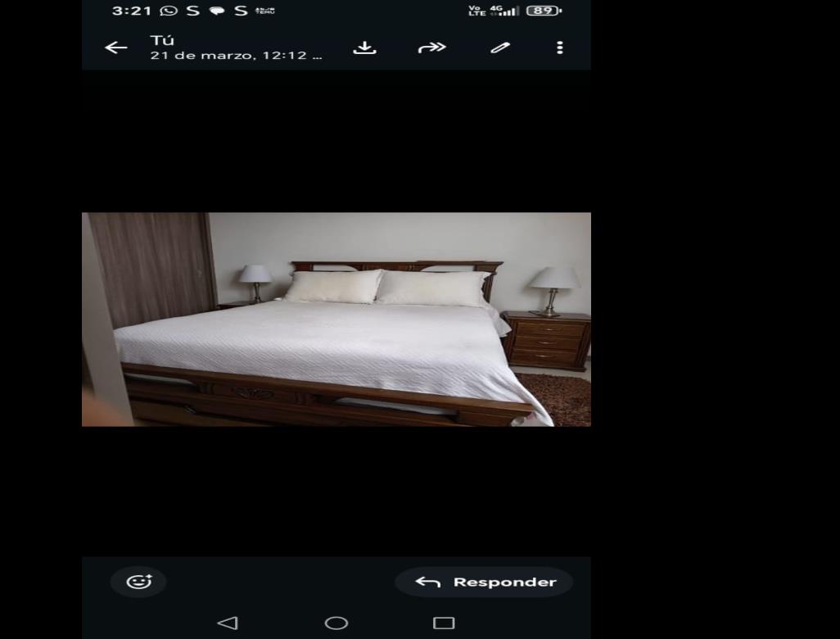Tap the Android back navigation triangle
Viewport: 840px width, 639px height.
coord(228,623)
